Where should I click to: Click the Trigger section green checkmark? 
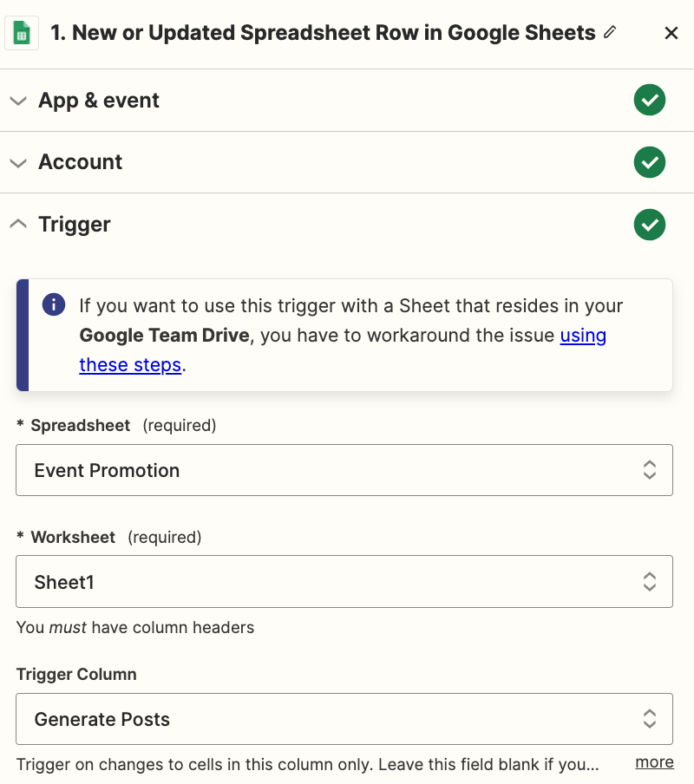pyautogui.click(x=649, y=225)
